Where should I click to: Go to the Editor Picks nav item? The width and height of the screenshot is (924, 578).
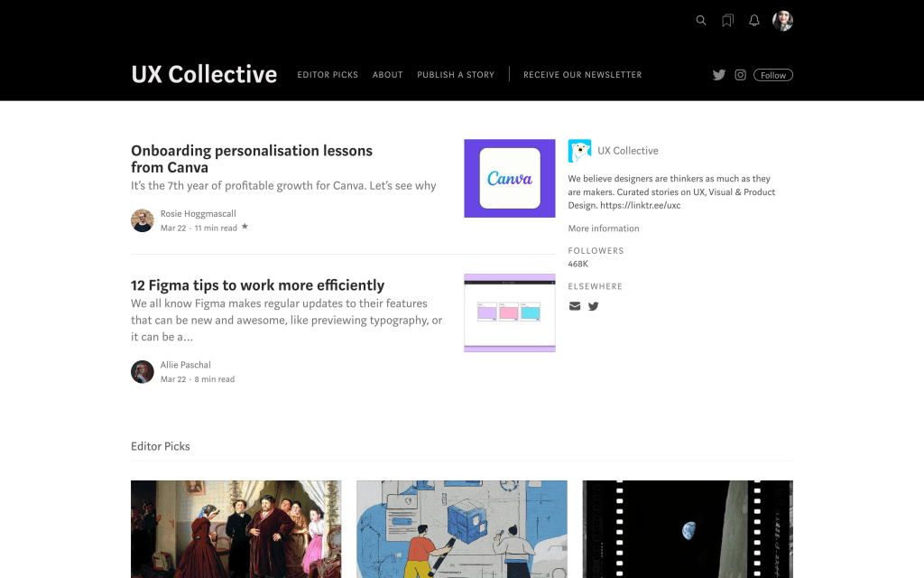[328, 75]
